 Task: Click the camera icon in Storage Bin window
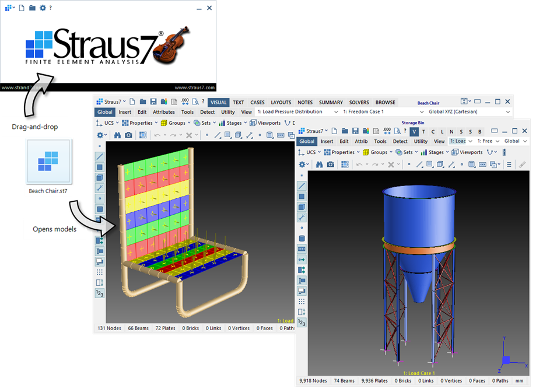point(331,164)
